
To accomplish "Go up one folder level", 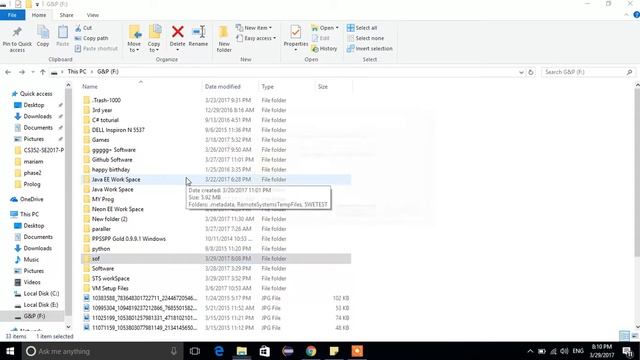I will [x=43, y=72].
